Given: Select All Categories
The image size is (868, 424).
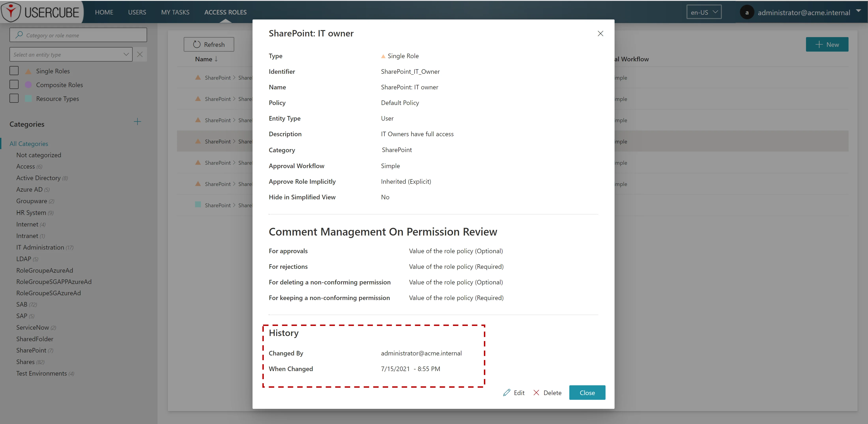Looking at the screenshot, I should pos(29,144).
